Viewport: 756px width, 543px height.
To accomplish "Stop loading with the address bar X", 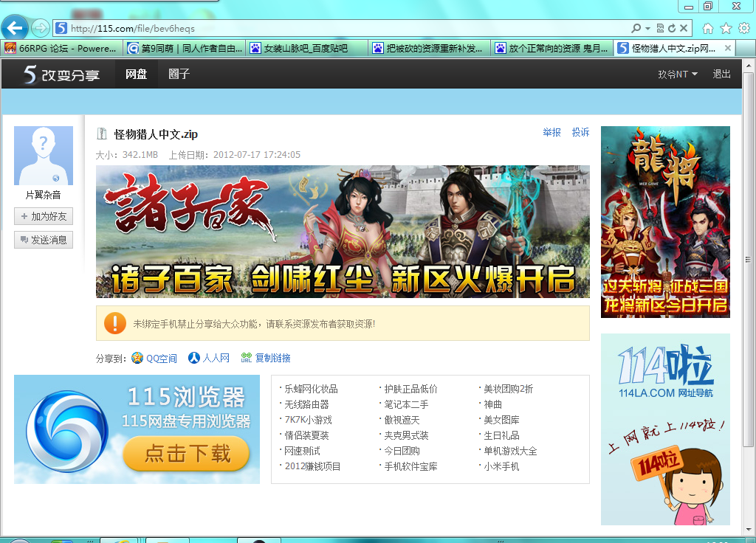I will (684, 29).
